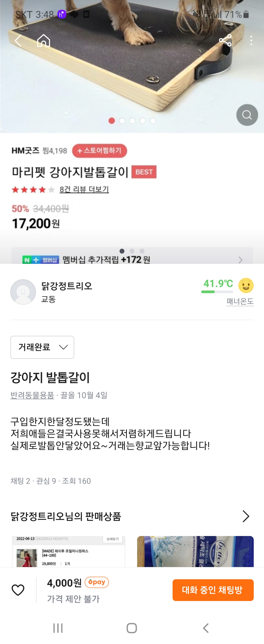Viewport: 264px width, 644px height.
Task: Open the three-dot more options menu
Action: click(251, 41)
